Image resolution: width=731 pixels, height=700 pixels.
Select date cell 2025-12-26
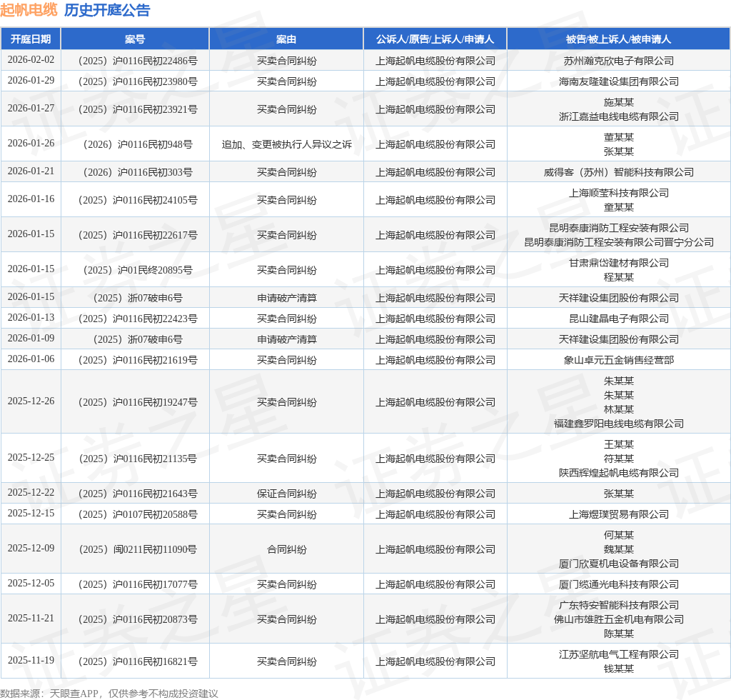tap(31, 401)
